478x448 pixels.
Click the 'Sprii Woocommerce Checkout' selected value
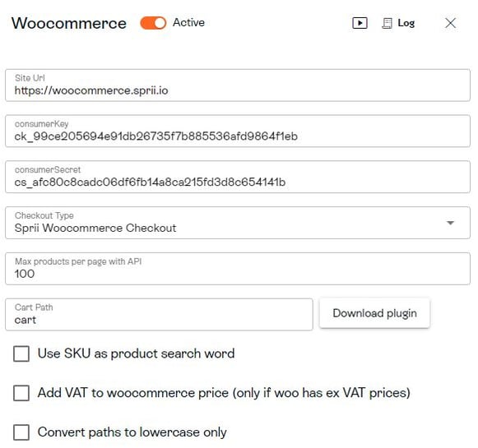pos(95,229)
